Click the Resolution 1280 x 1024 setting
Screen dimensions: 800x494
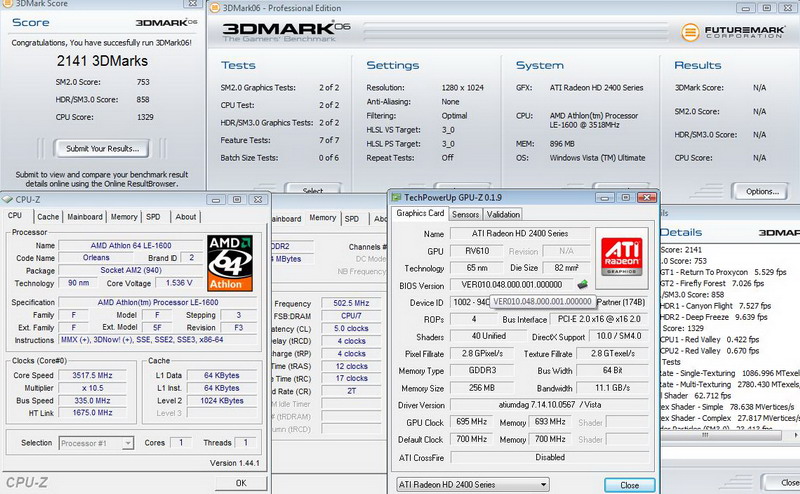click(462, 88)
